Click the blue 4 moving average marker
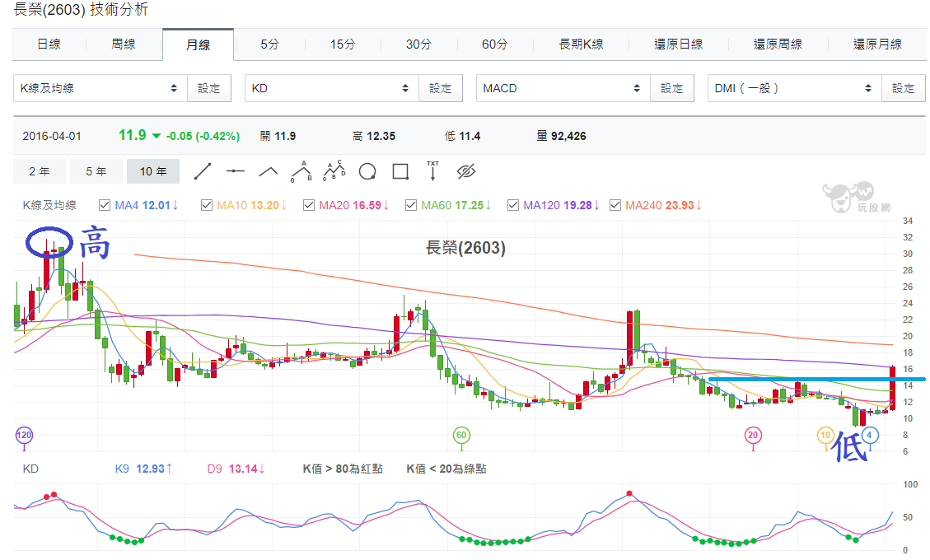930x560 pixels. [x=870, y=435]
